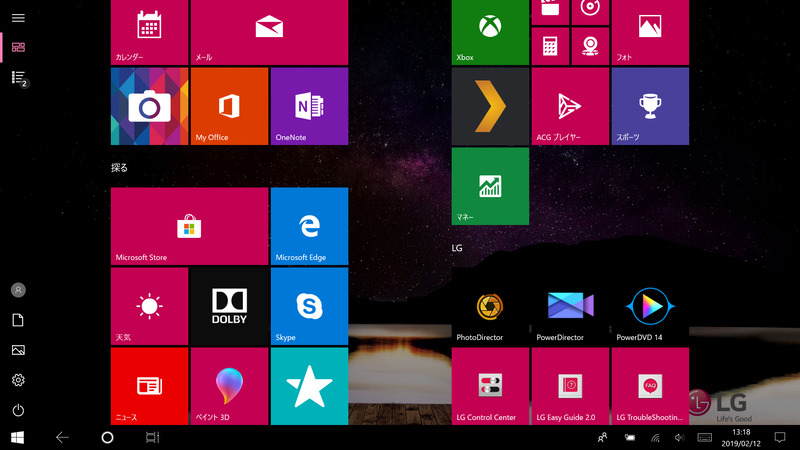Image resolution: width=800 pixels, height=450 pixels.
Task: Open Documents from start sidebar
Action: click(x=18, y=320)
